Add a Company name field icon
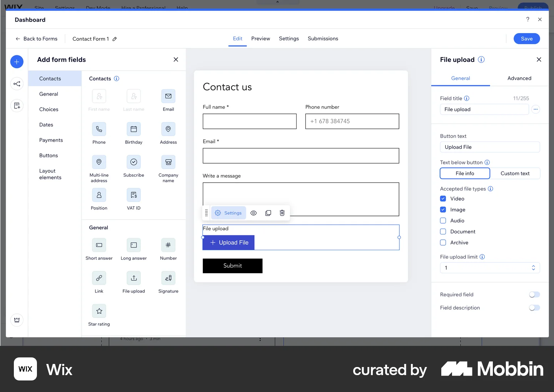This screenshot has width=554, height=392. click(x=168, y=162)
